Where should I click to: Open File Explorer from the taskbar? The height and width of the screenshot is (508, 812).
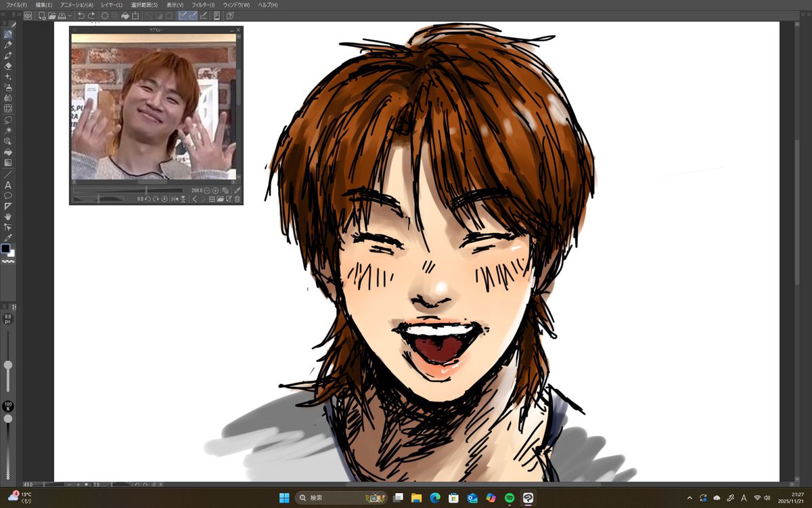pos(417,498)
